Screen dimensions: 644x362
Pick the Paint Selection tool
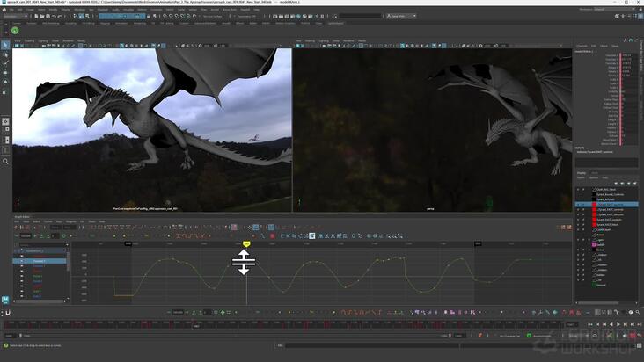tap(5, 63)
